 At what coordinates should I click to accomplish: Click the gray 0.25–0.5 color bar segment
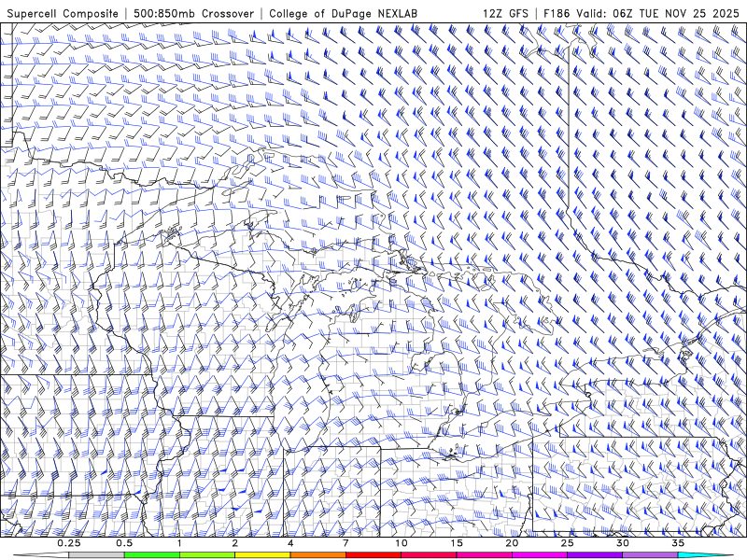(96, 555)
